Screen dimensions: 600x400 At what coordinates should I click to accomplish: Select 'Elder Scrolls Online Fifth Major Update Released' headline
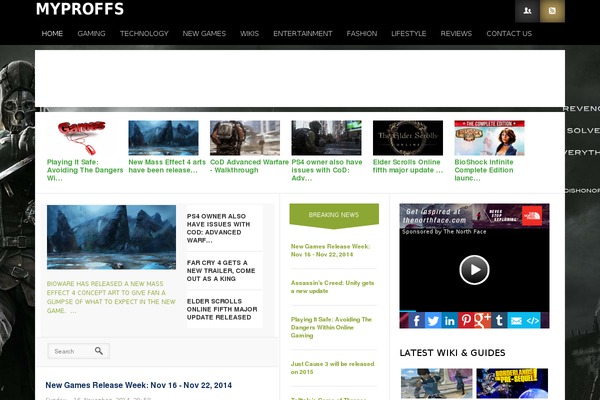[x=222, y=309]
